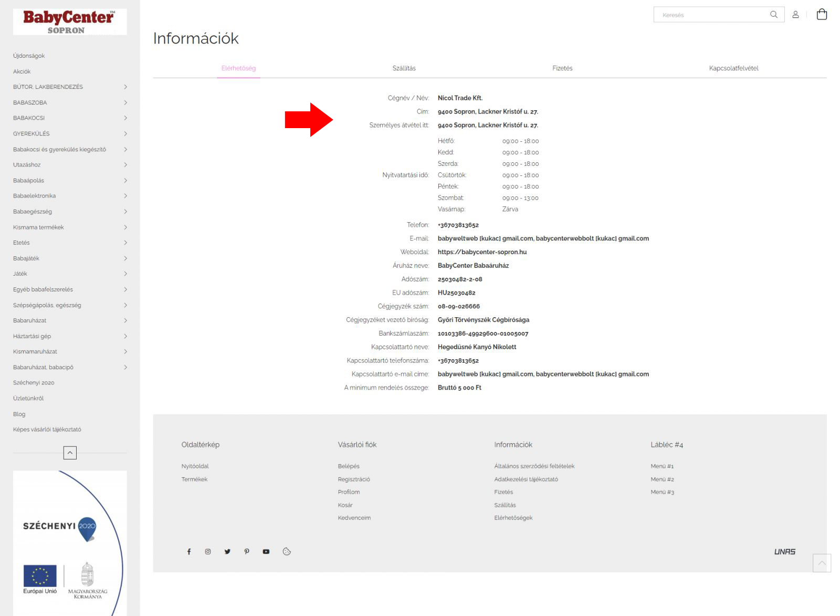Image resolution: width=840 pixels, height=616 pixels.
Task: Open the YouTube social icon
Action: click(x=266, y=551)
